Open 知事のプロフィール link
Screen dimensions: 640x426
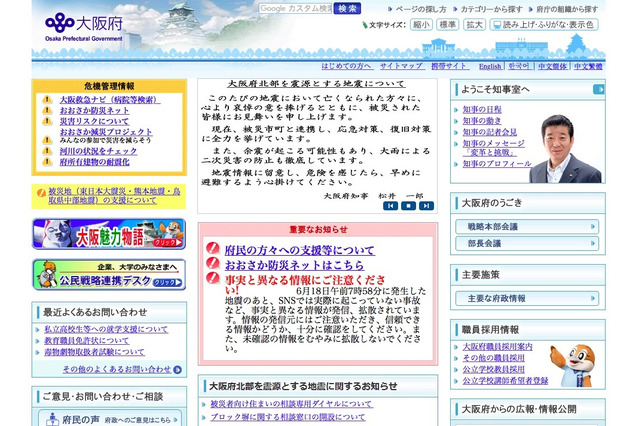pos(497,164)
